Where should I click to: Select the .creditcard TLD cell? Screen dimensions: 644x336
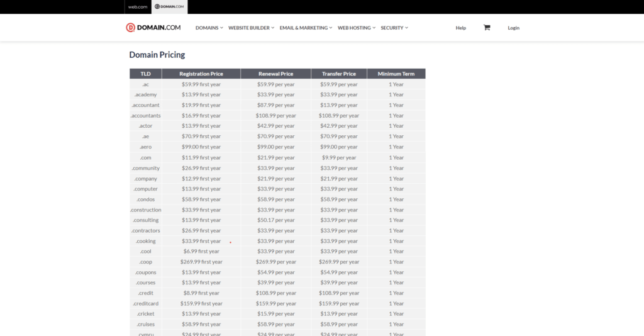pyautogui.click(x=146, y=303)
